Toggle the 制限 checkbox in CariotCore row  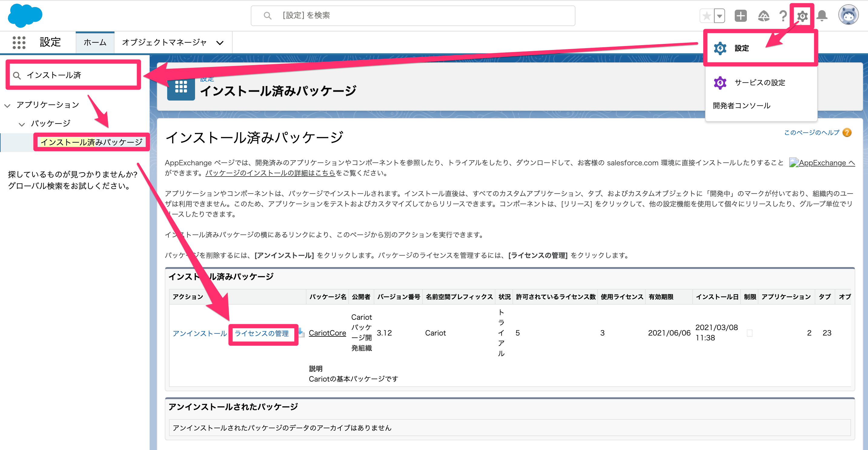(749, 333)
